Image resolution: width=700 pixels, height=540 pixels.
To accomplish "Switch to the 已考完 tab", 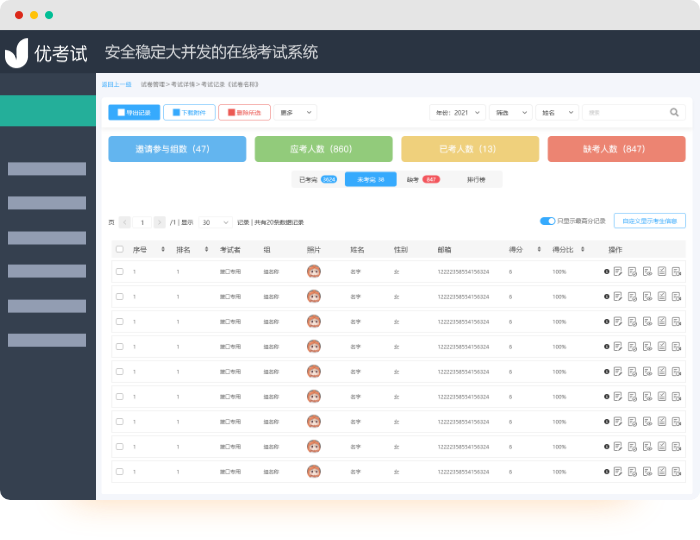I will tap(318, 179).
